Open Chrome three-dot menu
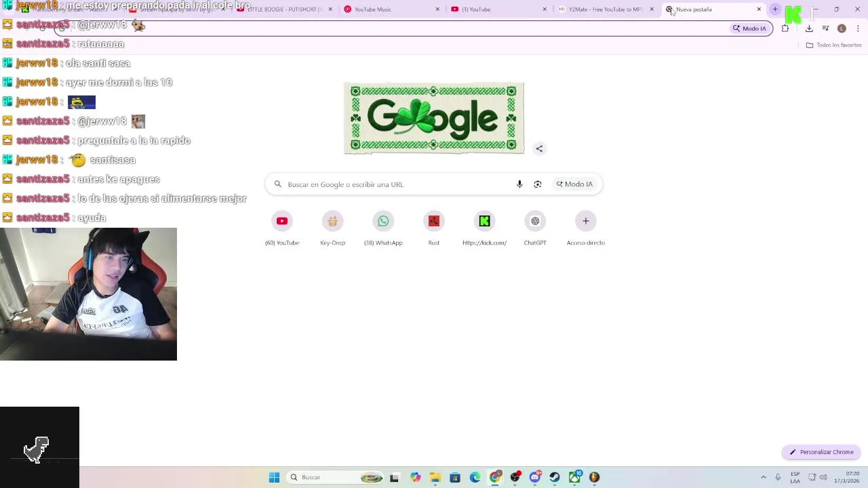Image resolution: width=868 pixels, height=488 pixels. [x=858, y=28]
